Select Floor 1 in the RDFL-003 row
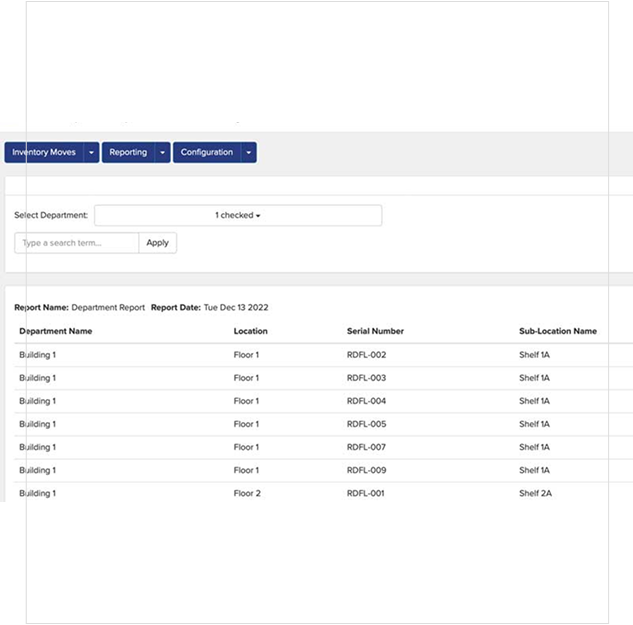This screenshot has height=625, width=633. pyautogui.click(x=246, y=378)
